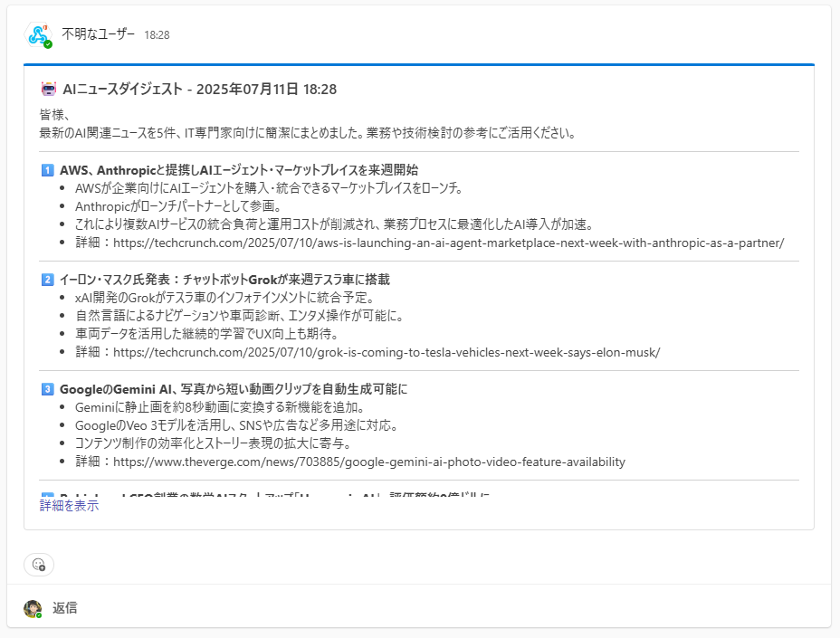The width and height of the screenshot is (840, 638).
Task: Click bullet GoogleのVeo 3モデルを活用
Action: [x=237, y=425]
